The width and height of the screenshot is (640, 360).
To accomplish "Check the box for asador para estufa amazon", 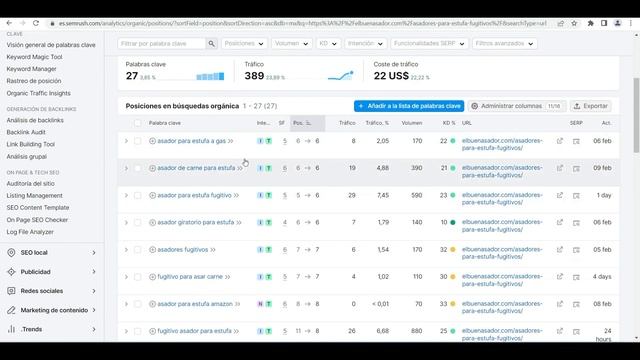I will (138, 304).
